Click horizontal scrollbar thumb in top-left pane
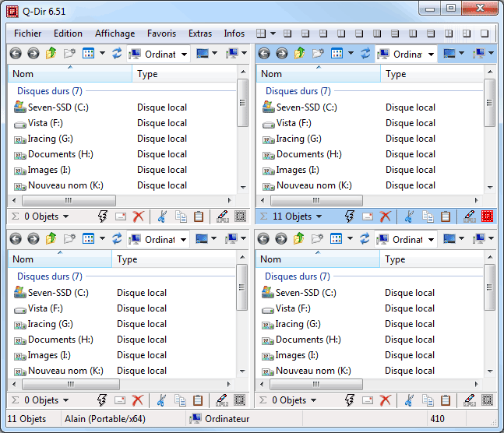This screenshot has width=504, height=433. pos(69,201)
